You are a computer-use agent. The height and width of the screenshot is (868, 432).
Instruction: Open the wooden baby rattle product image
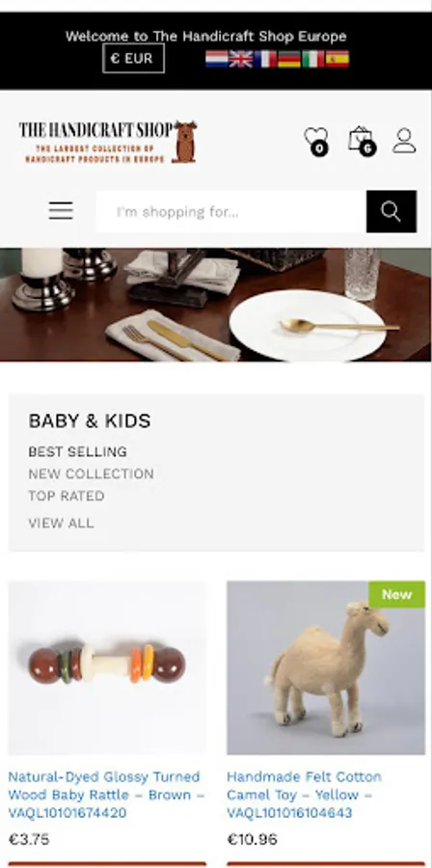pyautogui.click(x=107, y=667)
